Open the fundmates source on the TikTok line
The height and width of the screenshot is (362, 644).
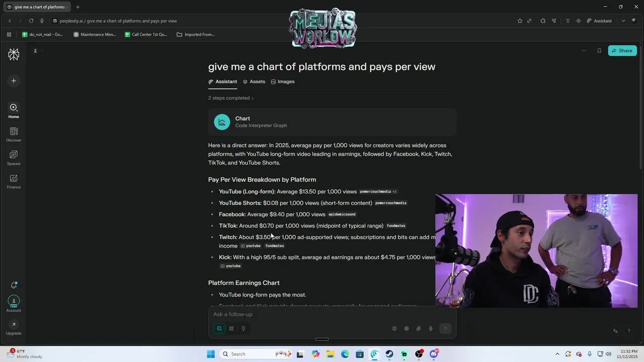[396, 226]
